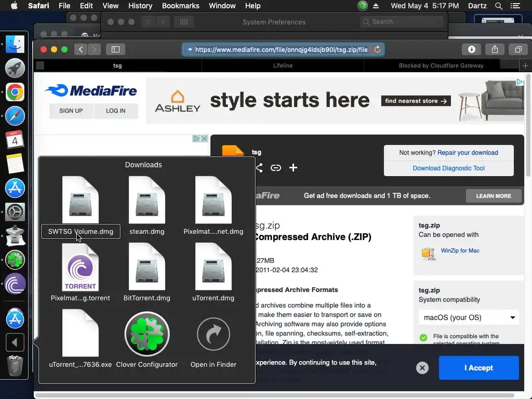The width and height of the screenshot is (532, 399).
Task: Open Calendar from the Dock
Action: pos(15,140)
